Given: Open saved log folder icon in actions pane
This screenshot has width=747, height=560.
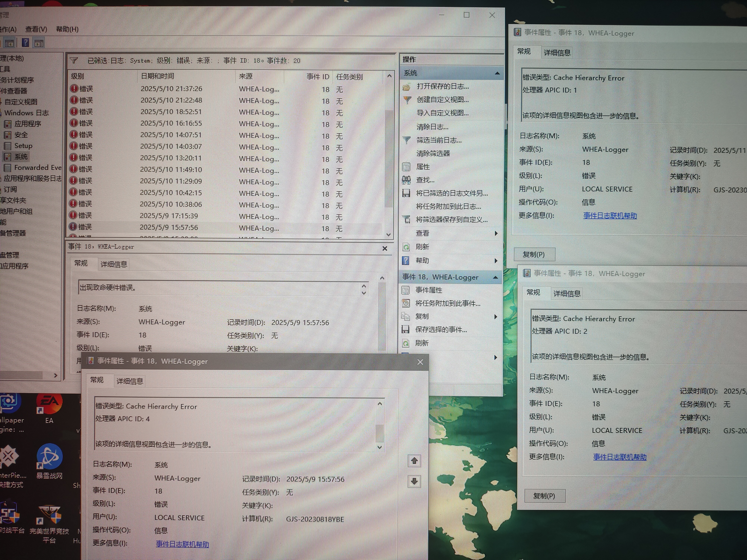Looking at the screenshot, I should [x=407, y=87].
